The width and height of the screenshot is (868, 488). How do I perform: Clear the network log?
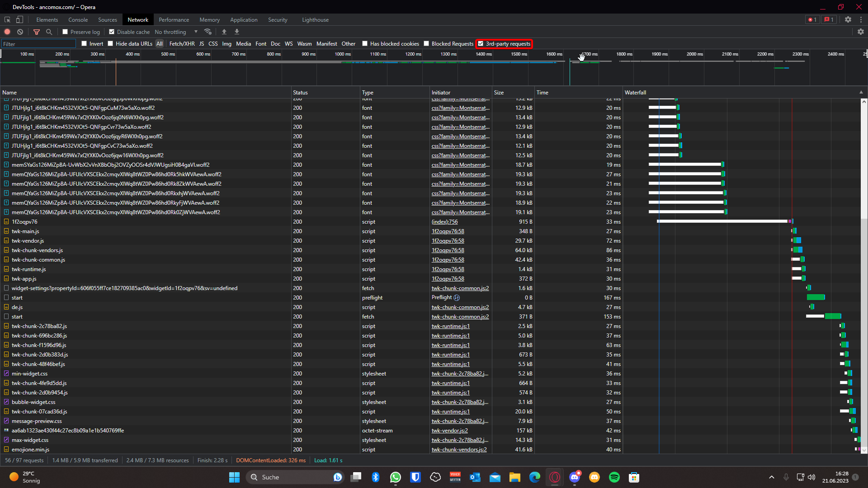(x=20, y=32)
